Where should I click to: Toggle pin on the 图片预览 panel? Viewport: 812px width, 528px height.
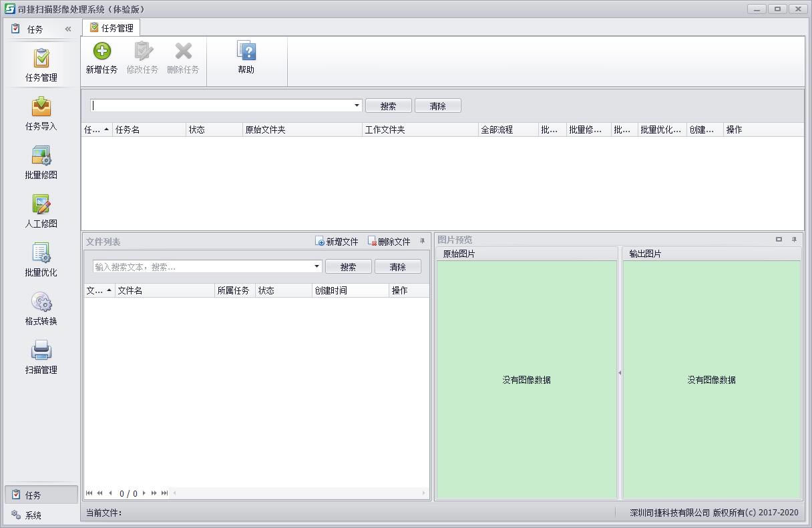[x=794, y=239]
